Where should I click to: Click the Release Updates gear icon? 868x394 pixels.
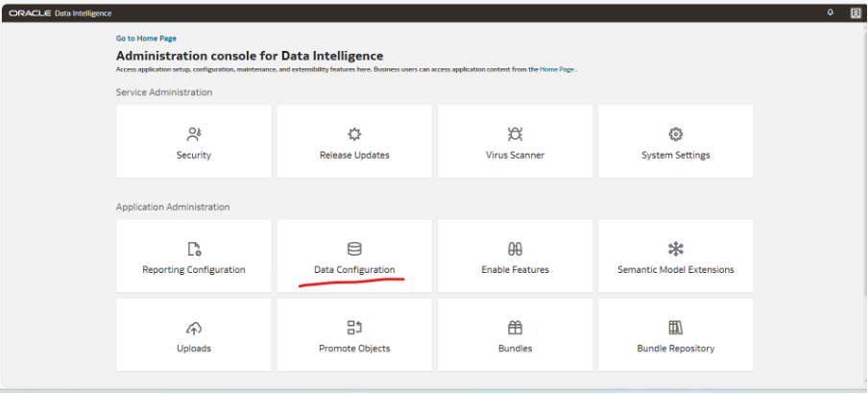point(354,134)
